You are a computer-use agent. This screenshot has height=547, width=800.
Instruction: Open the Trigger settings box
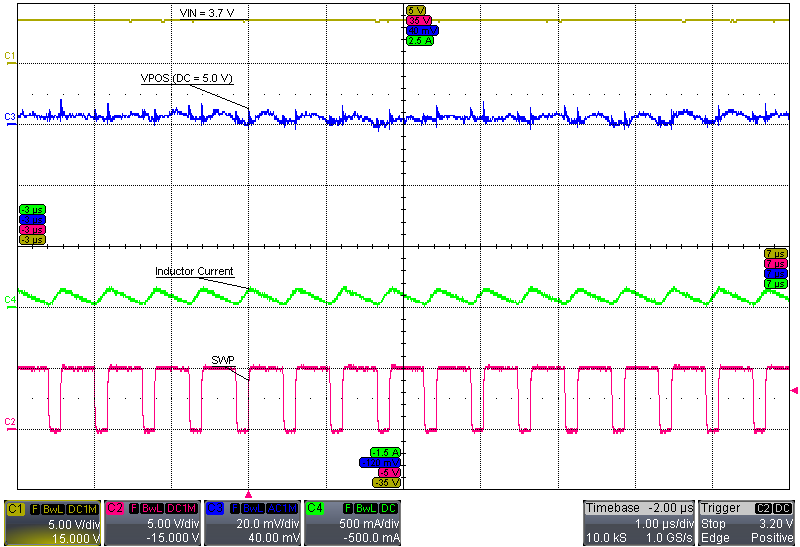click(x=747, y=523)
